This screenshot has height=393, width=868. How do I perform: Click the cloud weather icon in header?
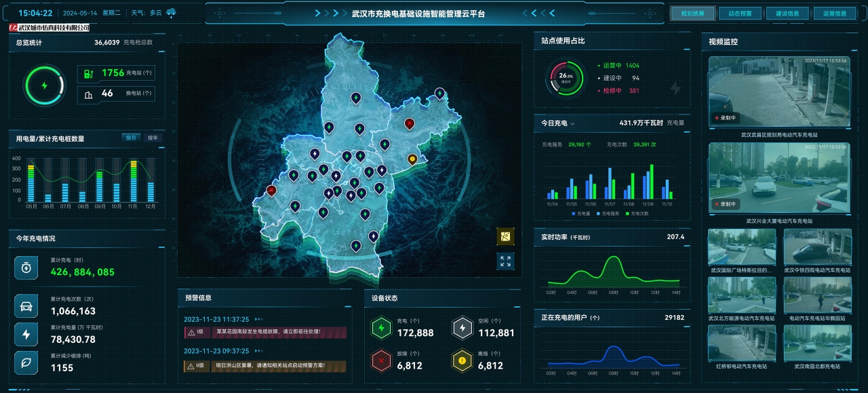coord(171,13)
